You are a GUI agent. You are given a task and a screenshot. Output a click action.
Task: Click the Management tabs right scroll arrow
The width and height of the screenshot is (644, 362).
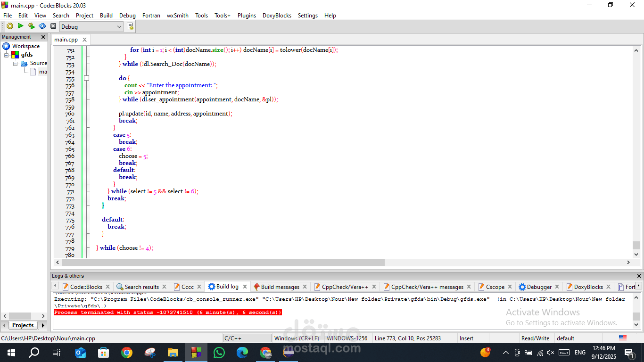[x=43, y=325]
